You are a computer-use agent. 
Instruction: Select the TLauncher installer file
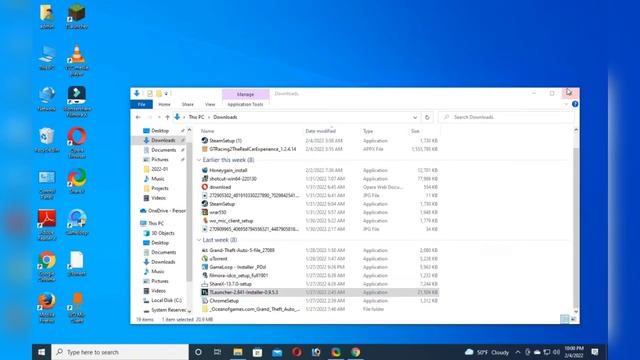[x=320, y=292]
